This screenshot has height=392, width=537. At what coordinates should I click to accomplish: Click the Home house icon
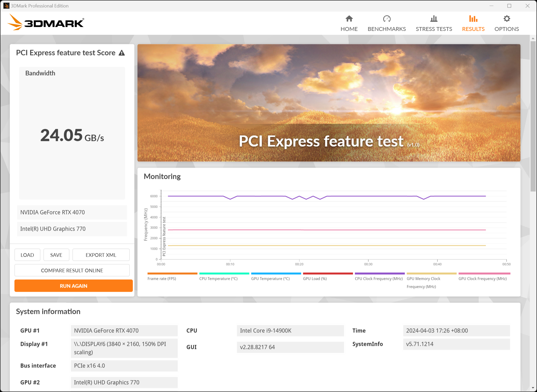pos(349,19)
